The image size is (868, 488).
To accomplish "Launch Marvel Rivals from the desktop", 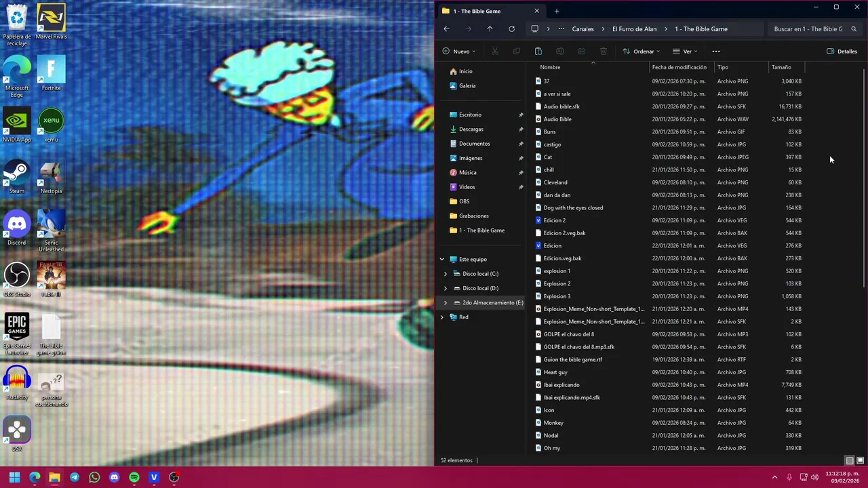I will coord(52,22).
